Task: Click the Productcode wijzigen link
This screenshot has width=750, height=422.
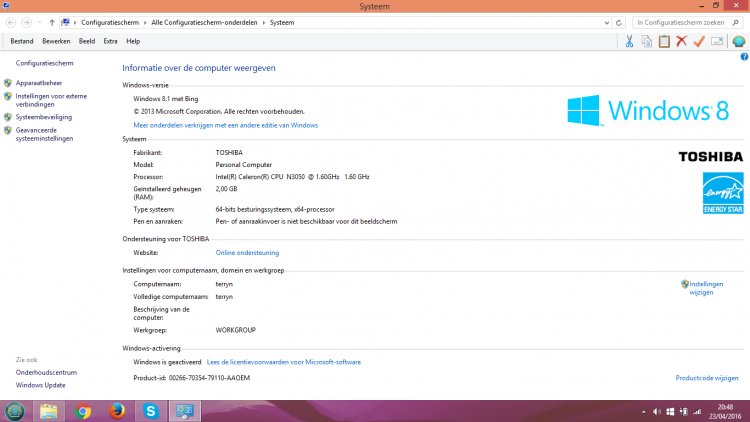Action: coord(706,378)
